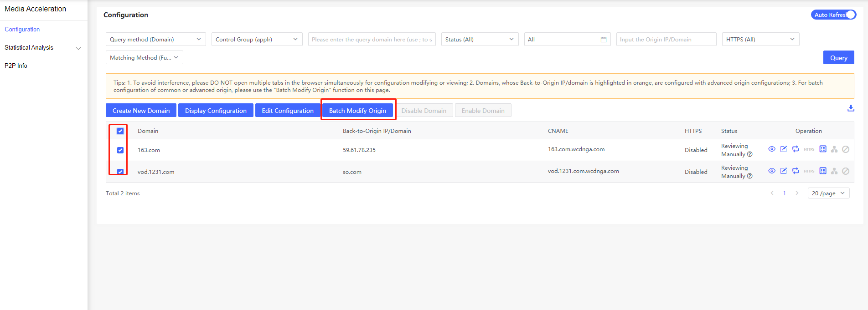Image resolution: width=868 pixels, height=310 pixels.
Task: Click the download icon above the table
Action: pos(851,108)
